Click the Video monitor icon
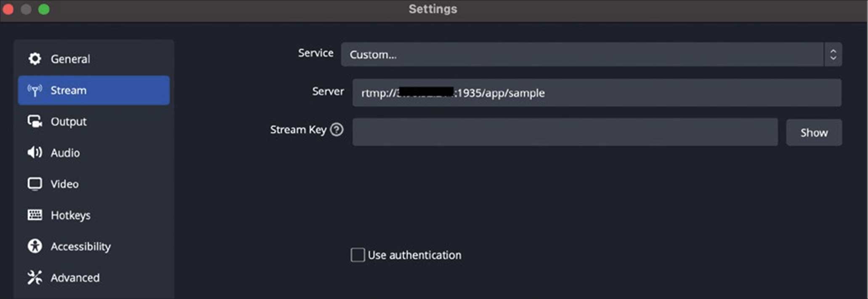Viewport: 868px width, 299px height. tap(35, 184)
